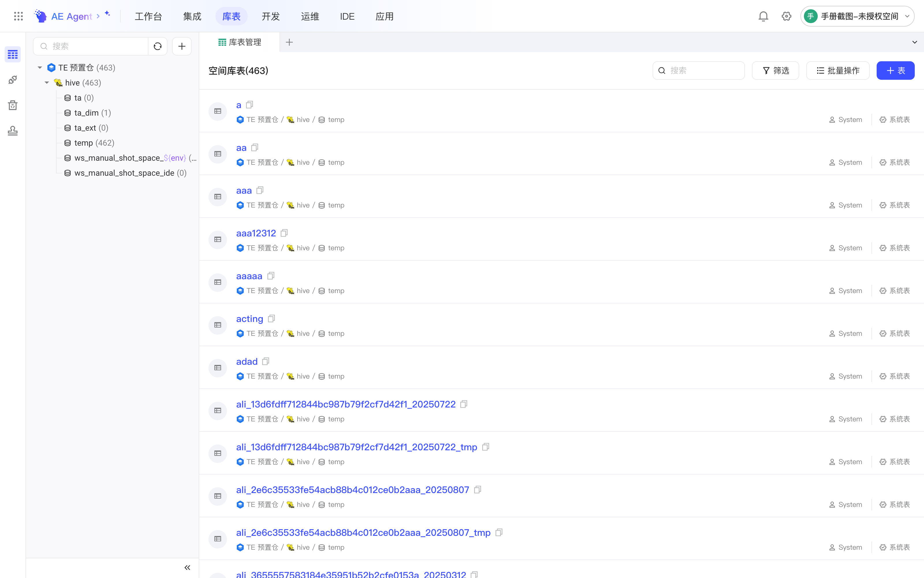Select ws_manual_shot_space_ide (0) node
The width and height of the screenshot is (924, 578).
[125, 173]
